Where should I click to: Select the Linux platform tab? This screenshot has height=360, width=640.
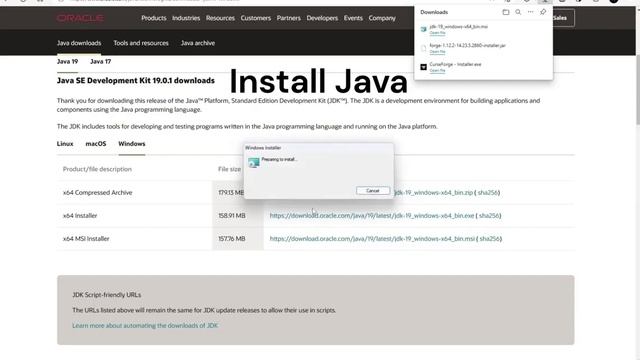point(65,144)
